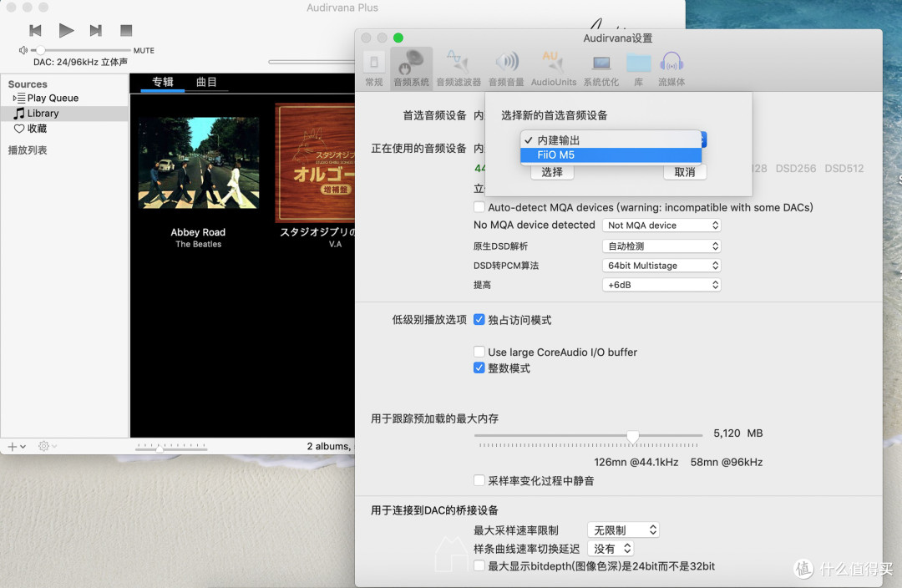The width and height of the screenshot is (902, 588).
Task: Open 常规 general settings tab
Action: [374, 69]
